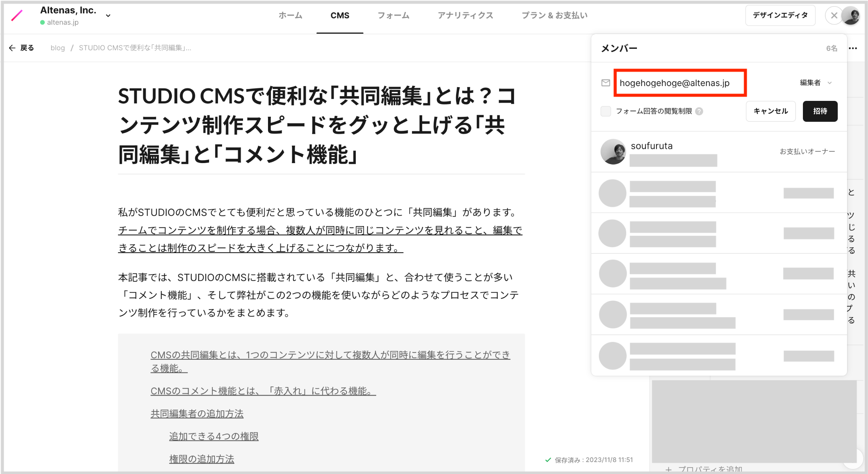Open the 権限の追加方法 link
868x474 pixels.
[201, 459]
